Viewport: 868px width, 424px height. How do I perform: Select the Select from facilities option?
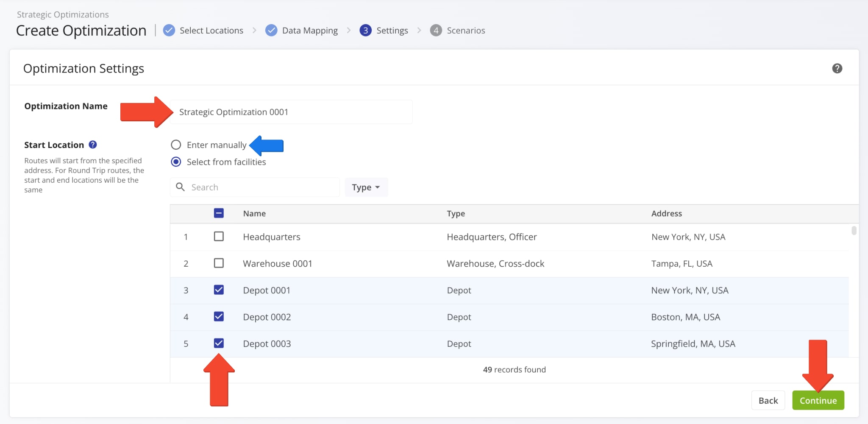click(176, 162)
